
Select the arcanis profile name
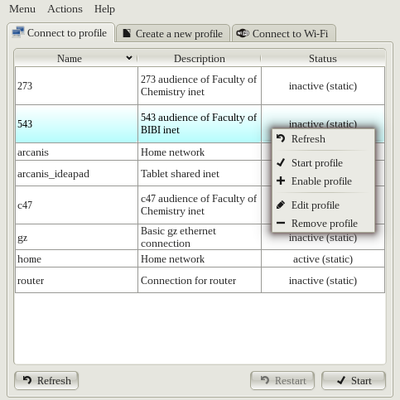click(x=33, y=152)
